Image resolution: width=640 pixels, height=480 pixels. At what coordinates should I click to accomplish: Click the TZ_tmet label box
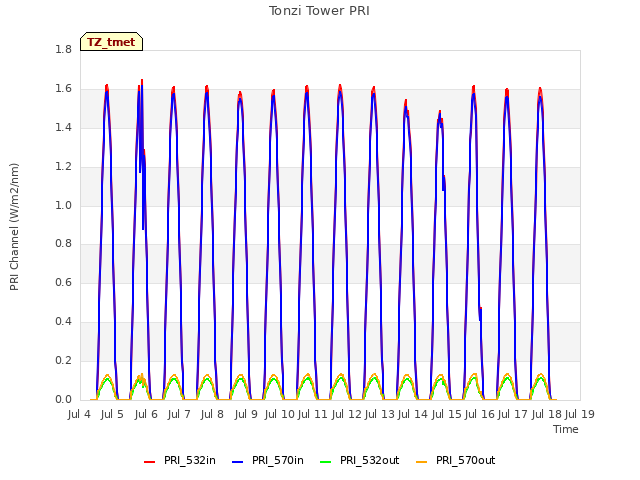click(x=111, y=42)
